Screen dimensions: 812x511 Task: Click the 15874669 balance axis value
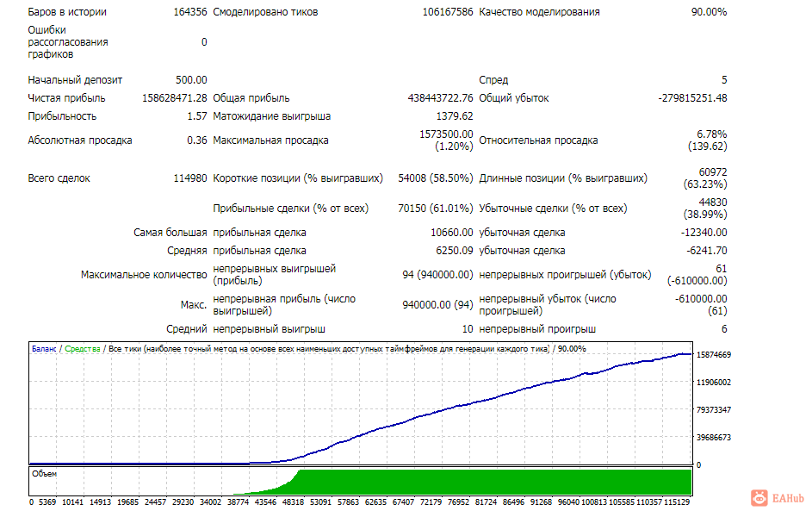714,355
